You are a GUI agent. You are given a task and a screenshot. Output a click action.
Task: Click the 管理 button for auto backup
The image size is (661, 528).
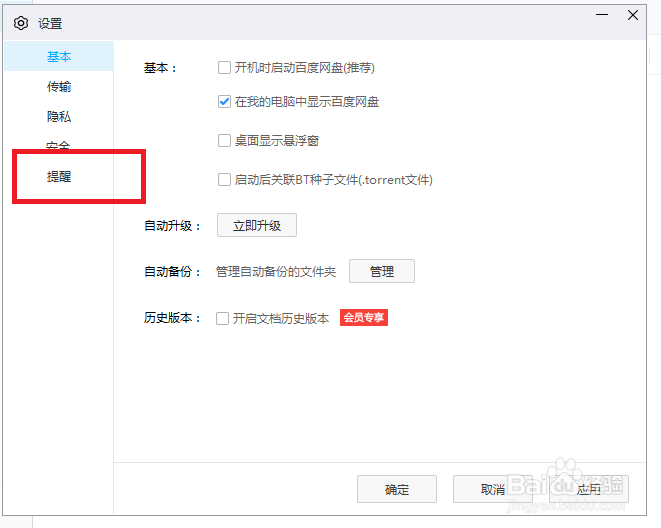tap(382, 271)
